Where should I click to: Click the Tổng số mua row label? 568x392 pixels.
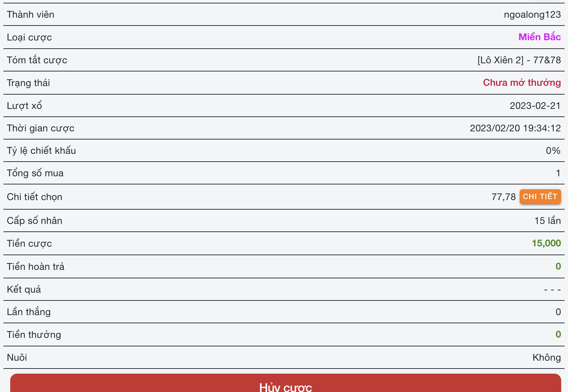(x=35, y=173)
